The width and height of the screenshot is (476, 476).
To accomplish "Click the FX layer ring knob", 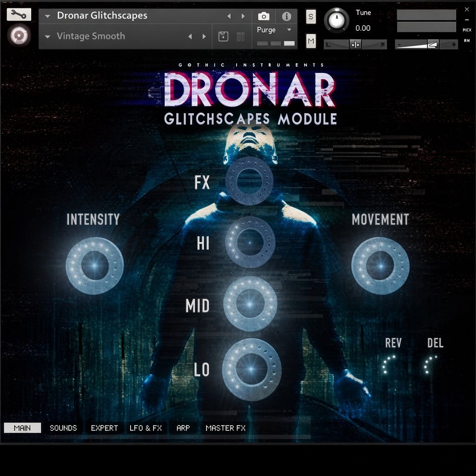I will 250,181.
